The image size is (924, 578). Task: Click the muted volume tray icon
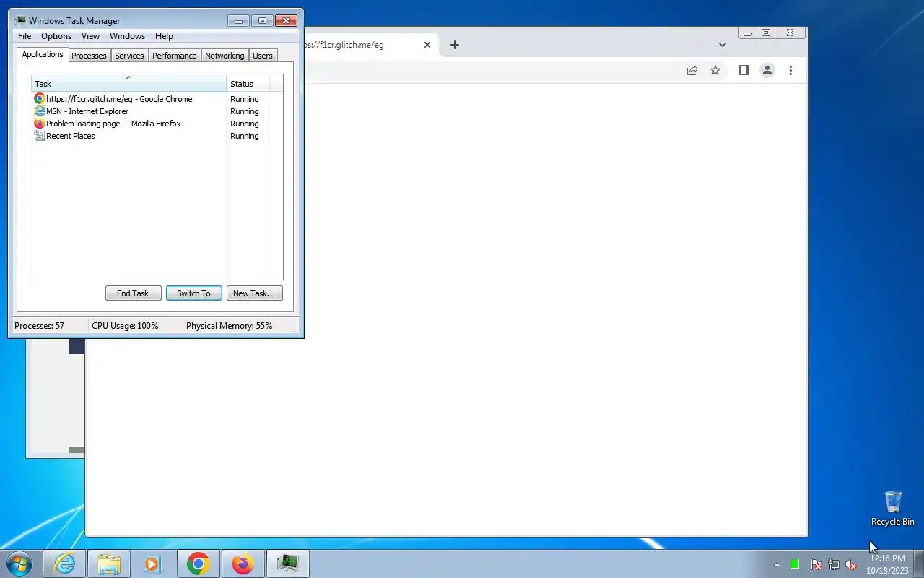click(851, 564)
